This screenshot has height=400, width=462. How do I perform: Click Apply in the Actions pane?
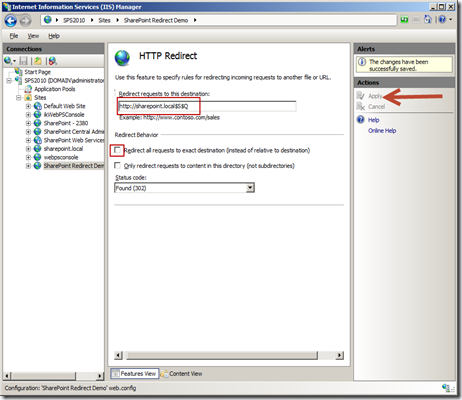pos(375,96)
